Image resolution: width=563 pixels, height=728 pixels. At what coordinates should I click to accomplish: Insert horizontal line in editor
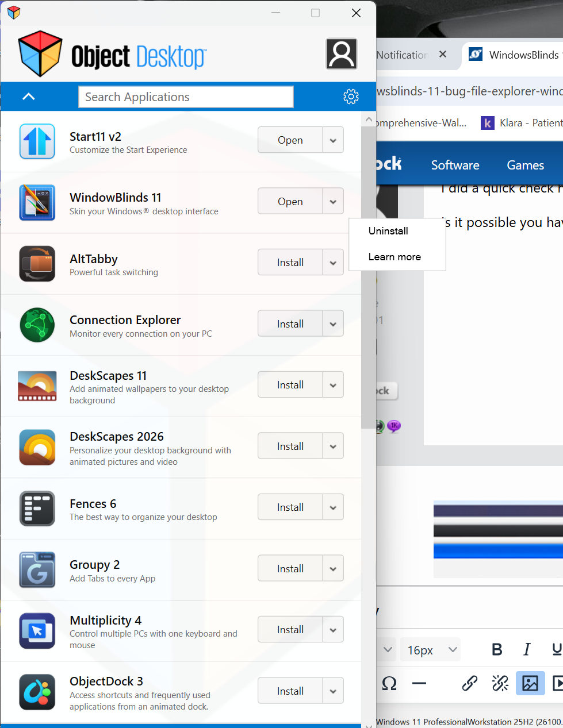(x=419, y=683)
